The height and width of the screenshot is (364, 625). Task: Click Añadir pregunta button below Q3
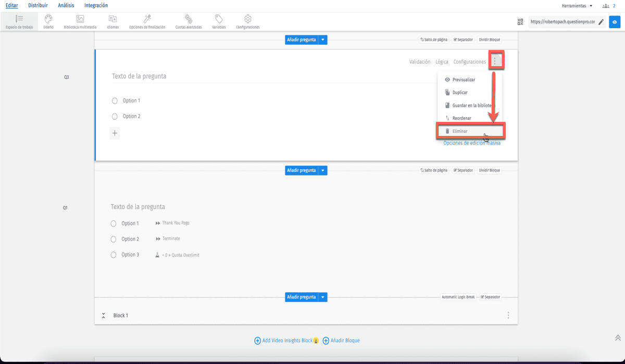[x=302, y=170]
